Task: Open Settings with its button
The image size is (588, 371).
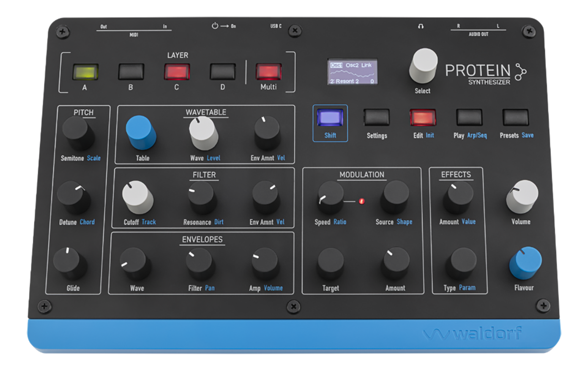Action: coord(377,118)
